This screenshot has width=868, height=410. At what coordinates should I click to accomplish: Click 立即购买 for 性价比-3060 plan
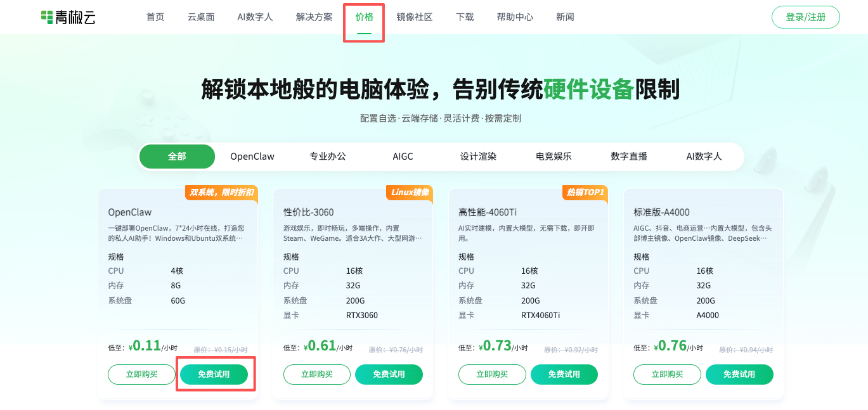coord(316,375)
